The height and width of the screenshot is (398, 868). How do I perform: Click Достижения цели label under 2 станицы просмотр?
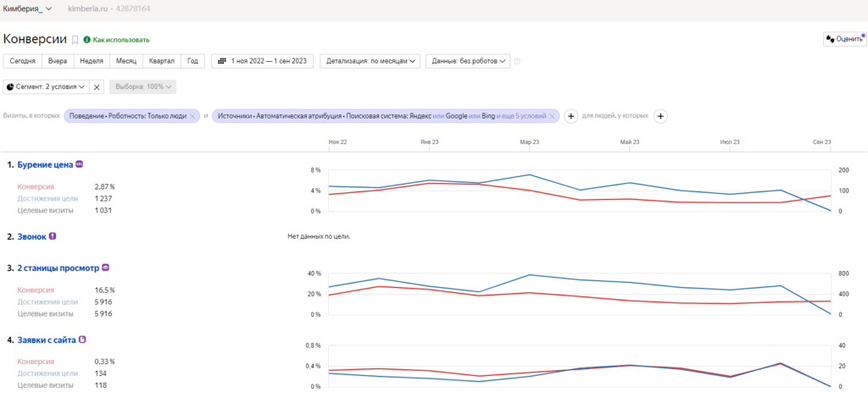[x=47, y=301]
